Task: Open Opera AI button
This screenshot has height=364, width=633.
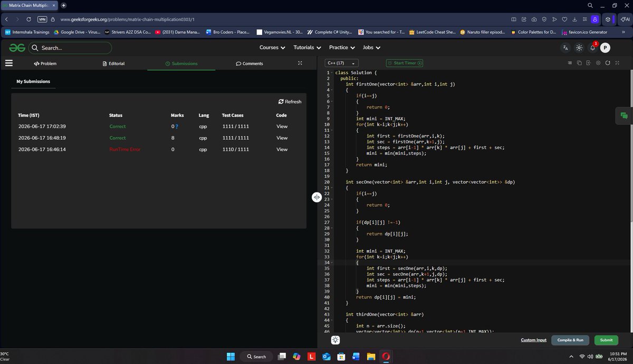Action: (x=625, y=19)
